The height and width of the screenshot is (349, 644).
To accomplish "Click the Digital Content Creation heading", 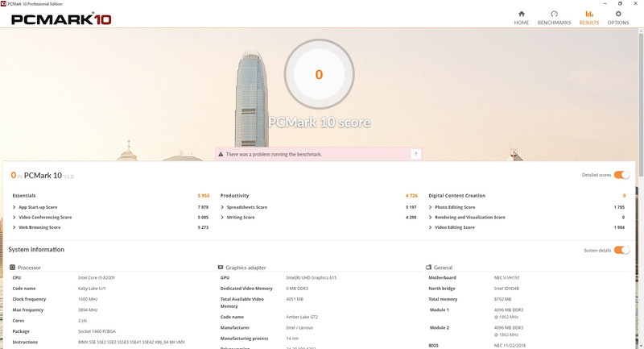I will (456, 196).
